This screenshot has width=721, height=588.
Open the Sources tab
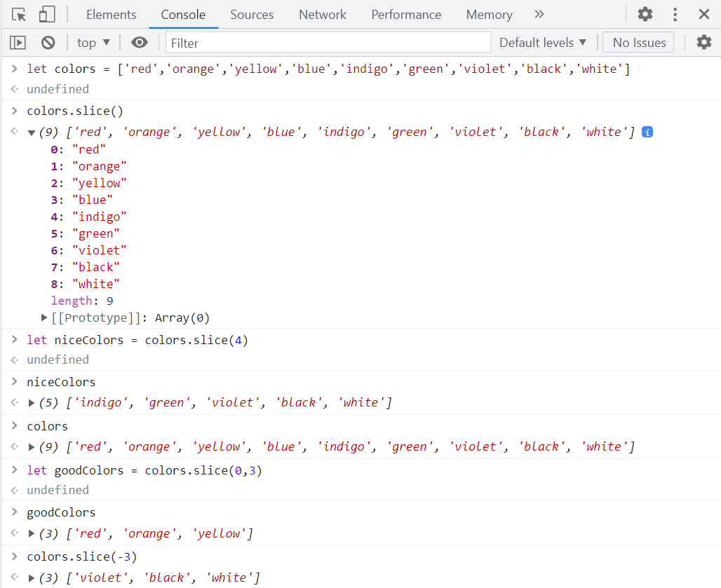click(x=252, y=15)
